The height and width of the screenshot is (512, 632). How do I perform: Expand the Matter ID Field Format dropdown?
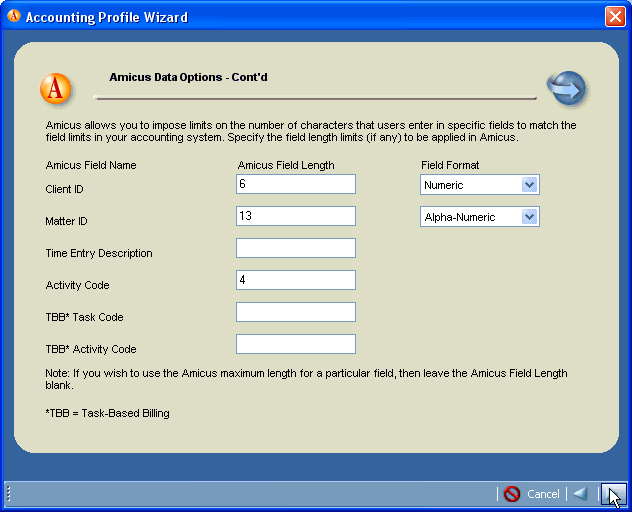point(530,217)
